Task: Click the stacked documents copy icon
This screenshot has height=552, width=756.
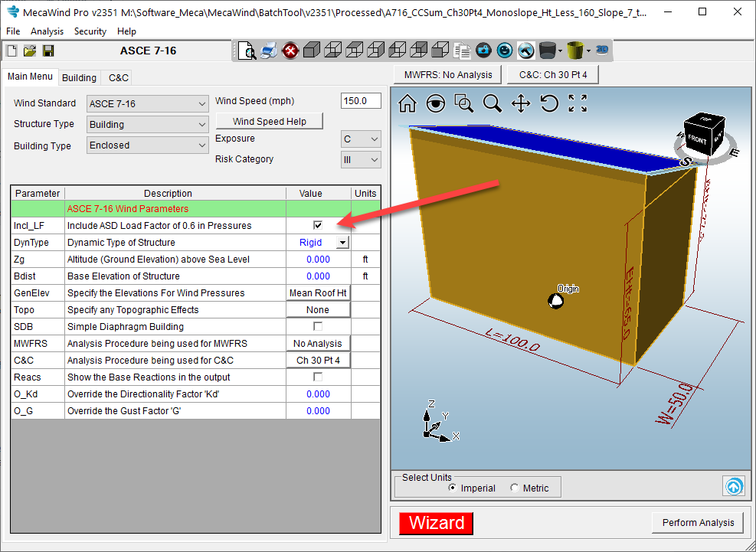Action: click(x=462, y=50)
